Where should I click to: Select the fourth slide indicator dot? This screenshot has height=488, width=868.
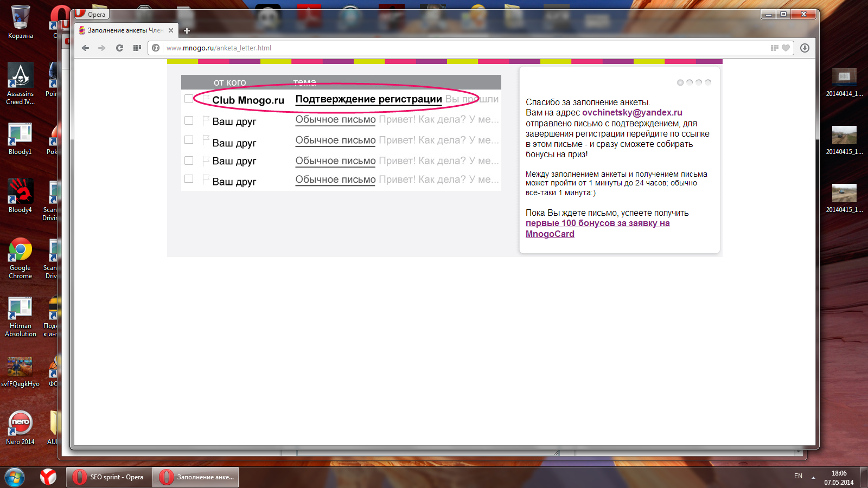708,82
